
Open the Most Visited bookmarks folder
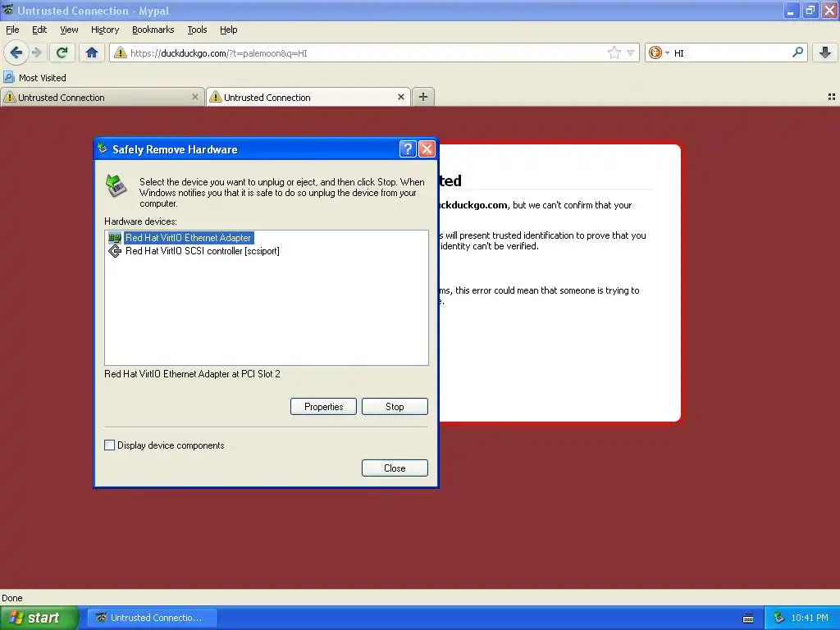coord(34,78)
